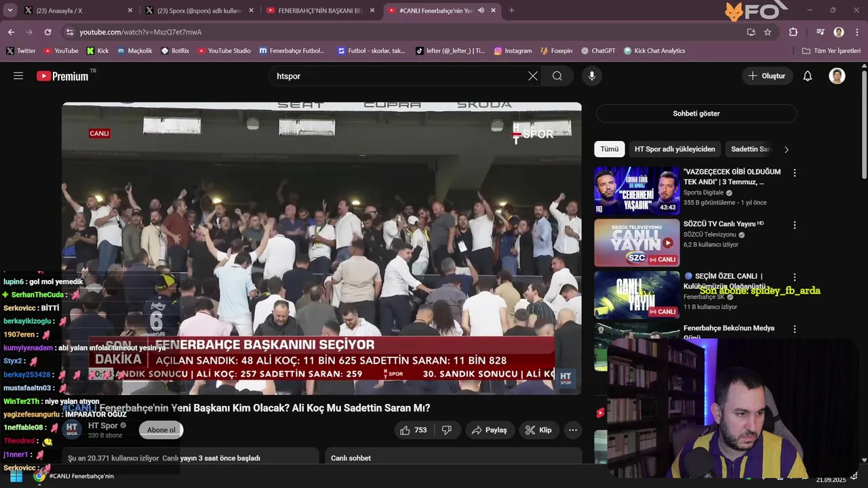Image resolution: width=868 pixels, height=488 pixels.
Task: Close the Anasayfa / X tab
Action: coord(130,10)
